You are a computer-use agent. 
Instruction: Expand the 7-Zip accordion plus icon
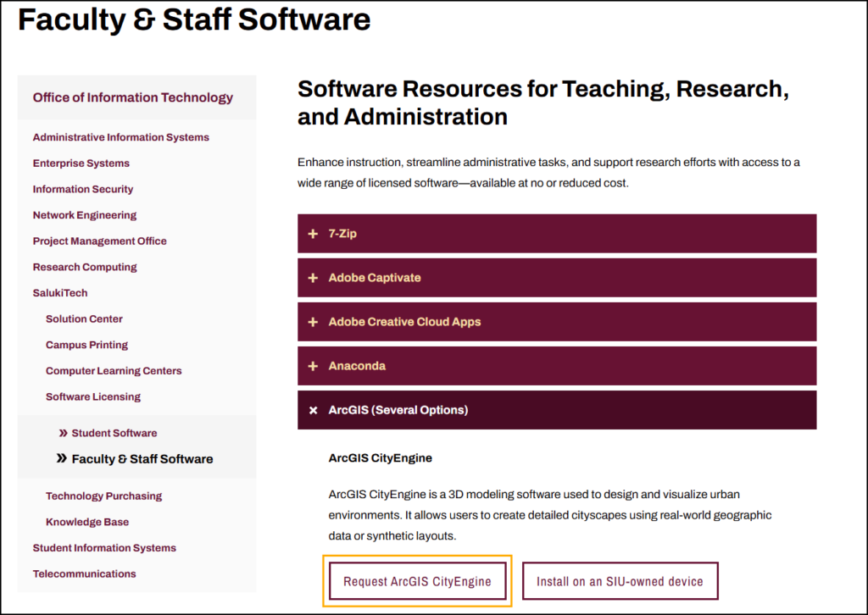313,234
